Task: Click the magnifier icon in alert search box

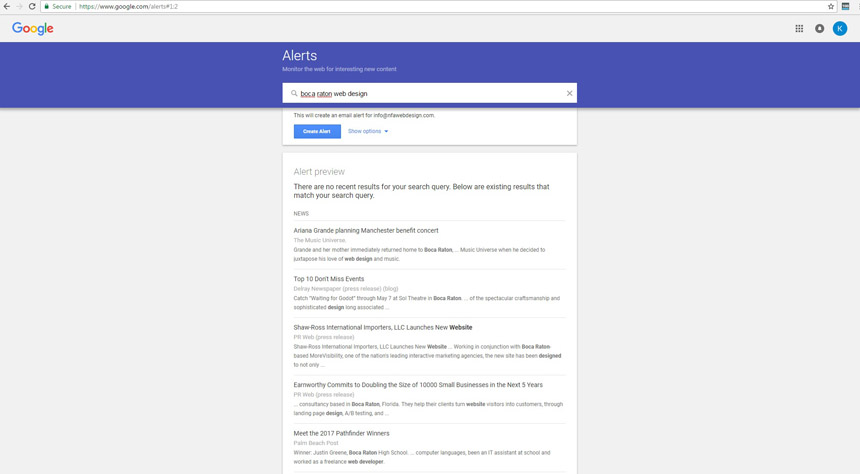Action: [x=294, y=93]
